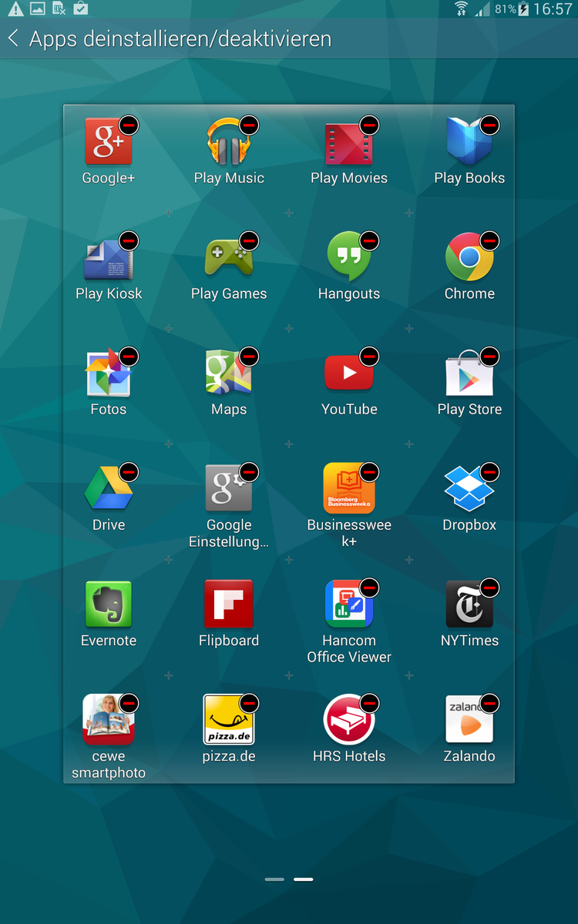Tap the Google+ app icon
Image resolution: width=578 pixels, height=924 pixels.
109,142
